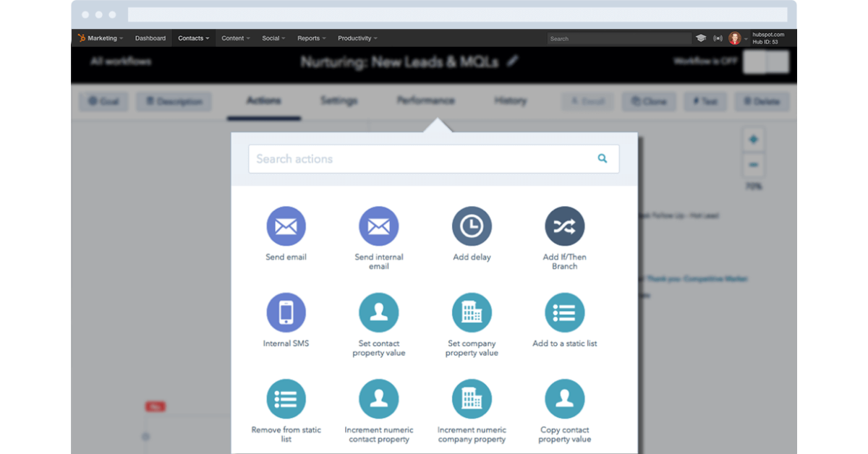Viewport: 868px width, 454px height.
Task: Select Set company property value icon
Action: 472,313
